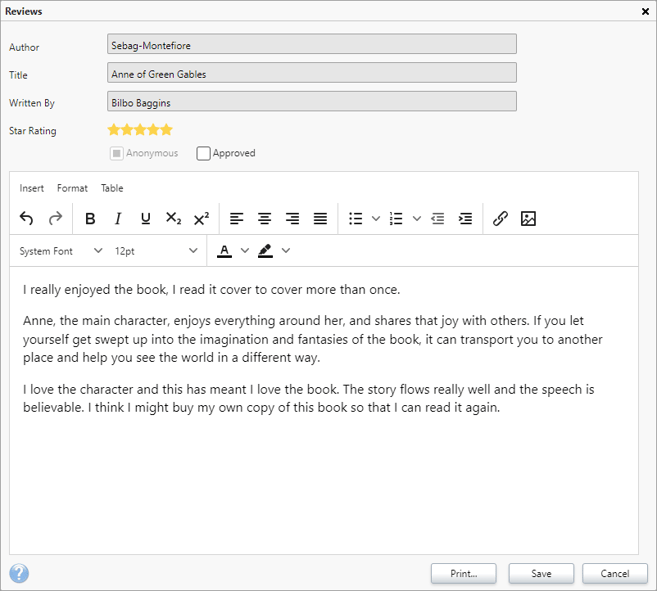657x591 pixels.
Task: Undo the last edit
Action: pyautogui.click(x=26, y=218)
